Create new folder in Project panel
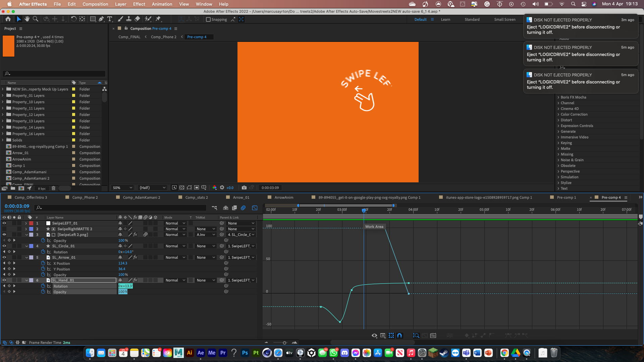 click(x=13, y=188)
